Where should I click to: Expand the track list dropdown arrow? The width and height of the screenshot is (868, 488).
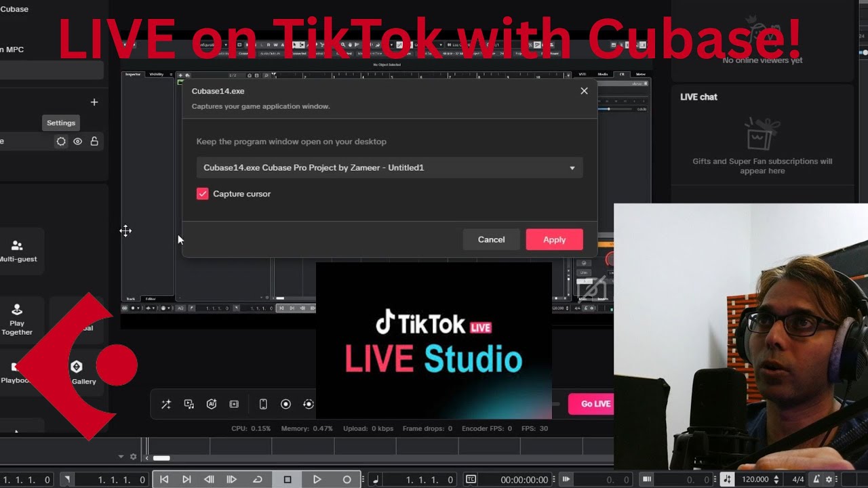(x=121, y=457)
